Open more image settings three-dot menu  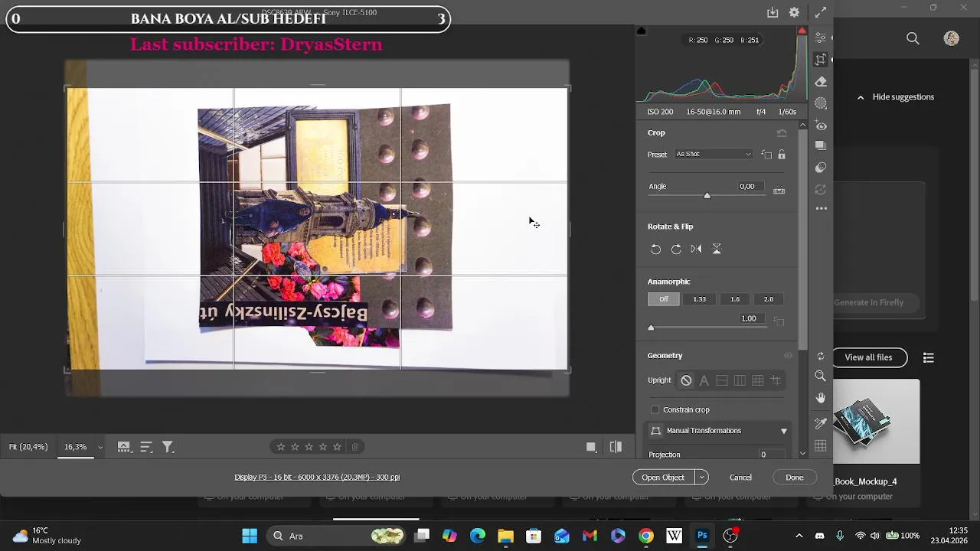click(x=821, y=208)
